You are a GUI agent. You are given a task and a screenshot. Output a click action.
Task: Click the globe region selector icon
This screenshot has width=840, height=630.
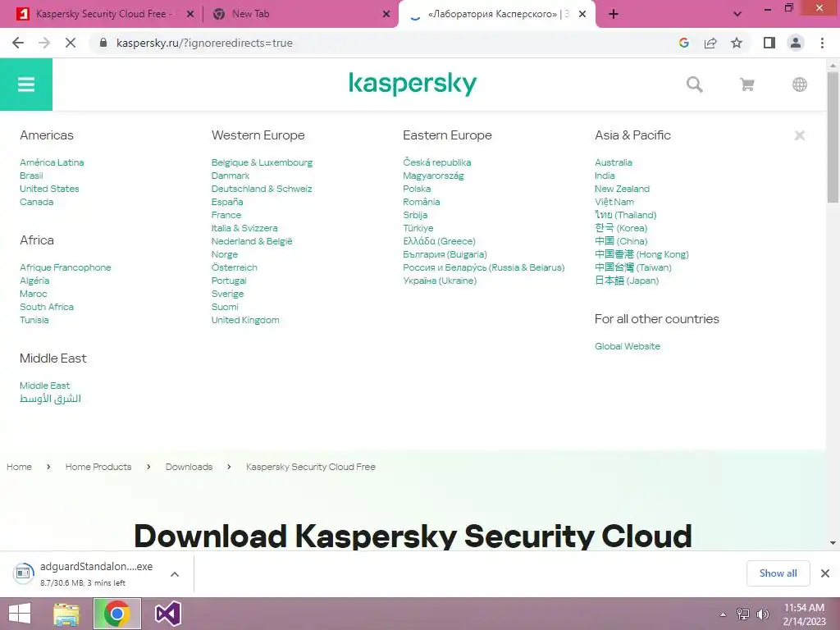click(799, 84)
